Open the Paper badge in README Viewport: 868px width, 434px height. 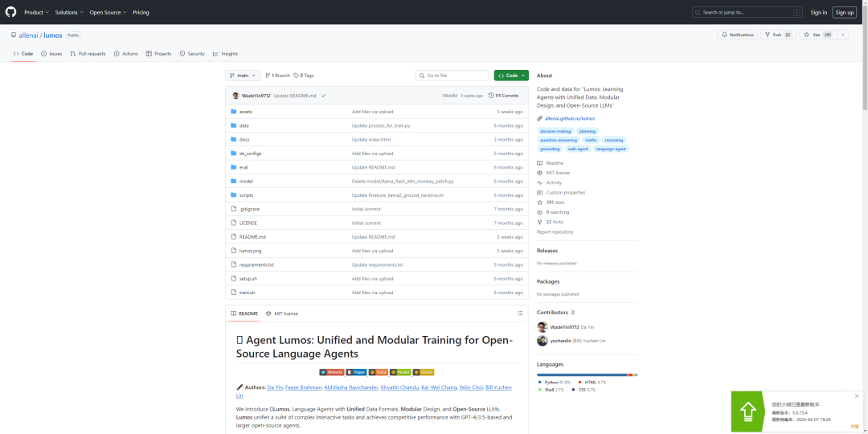coord(356,373)
